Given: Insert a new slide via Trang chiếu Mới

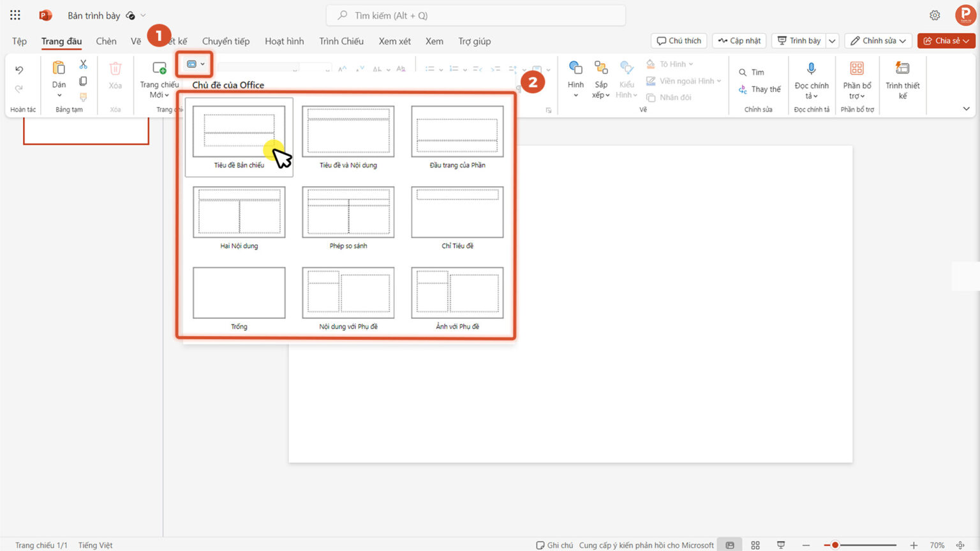Looking at the screenshot, I should tap(158, 68).
